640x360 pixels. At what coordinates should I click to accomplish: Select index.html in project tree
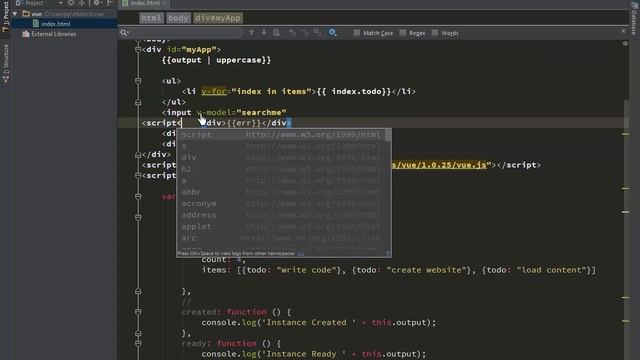pyautogui.click(x=64, y=24)
